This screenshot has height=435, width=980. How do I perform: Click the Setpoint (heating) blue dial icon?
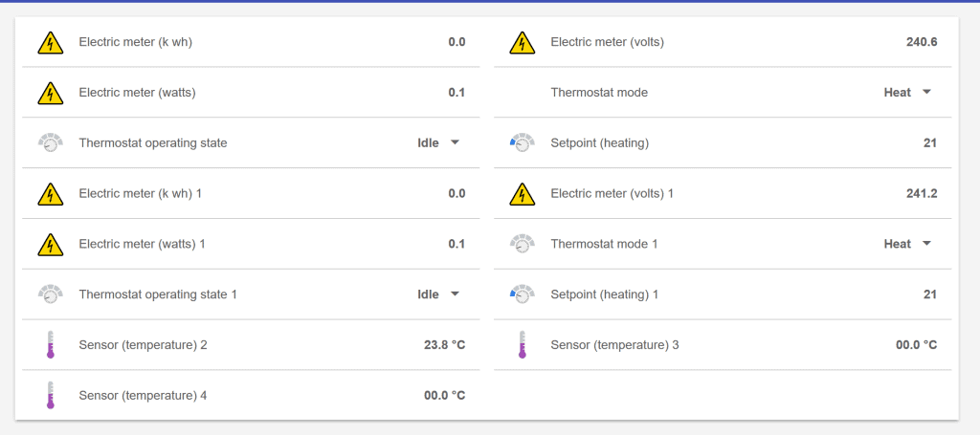(522, 142)
